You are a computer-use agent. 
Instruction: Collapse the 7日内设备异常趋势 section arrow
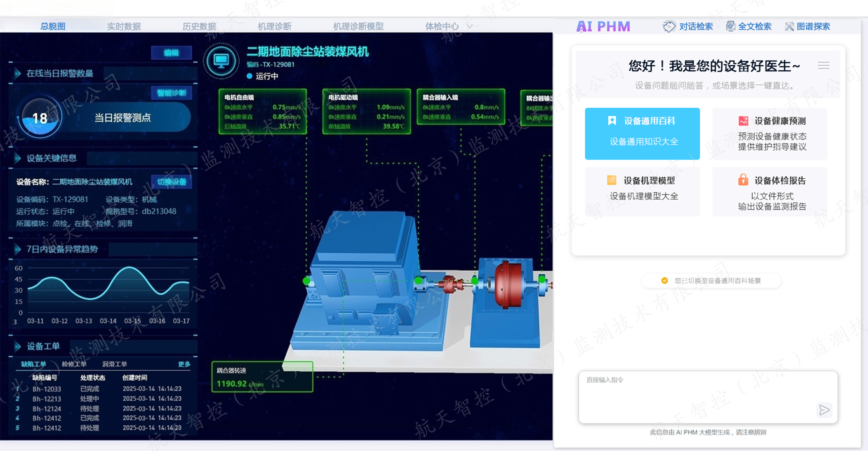tap(17, 249)
